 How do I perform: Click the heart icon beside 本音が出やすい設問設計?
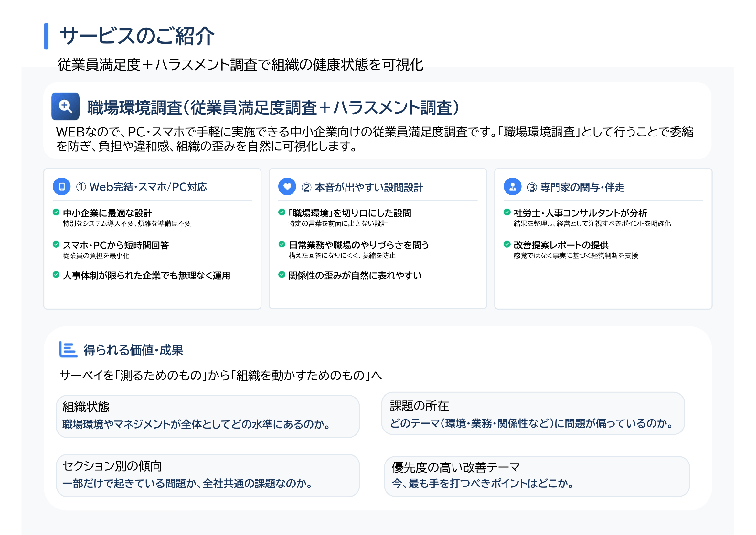tap(287, 186)
